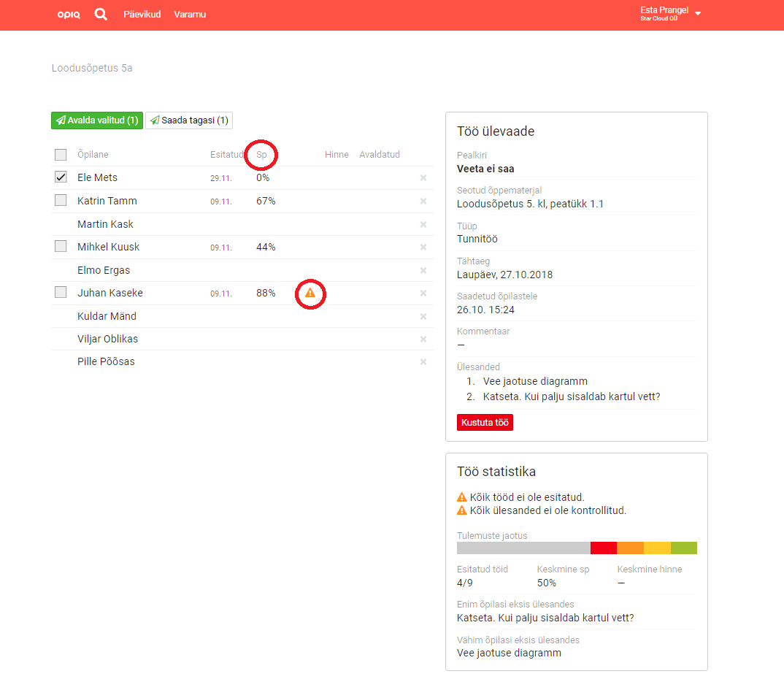
Task: Select Mihkel Kuusk's checkbox
Action: [61, 247]
